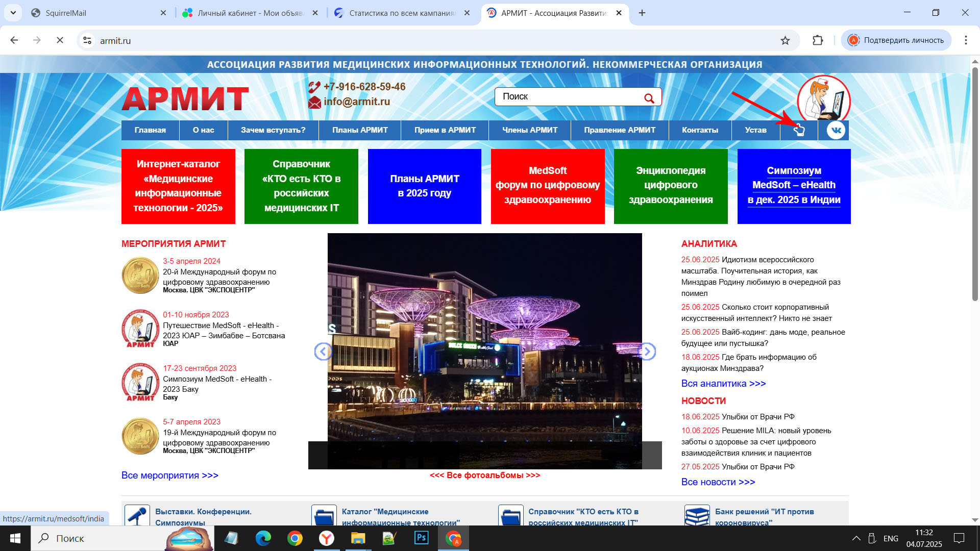Open the Контакты menu item
The width and height of the screenshot is (980, 551).
click(x=700, y=130)
